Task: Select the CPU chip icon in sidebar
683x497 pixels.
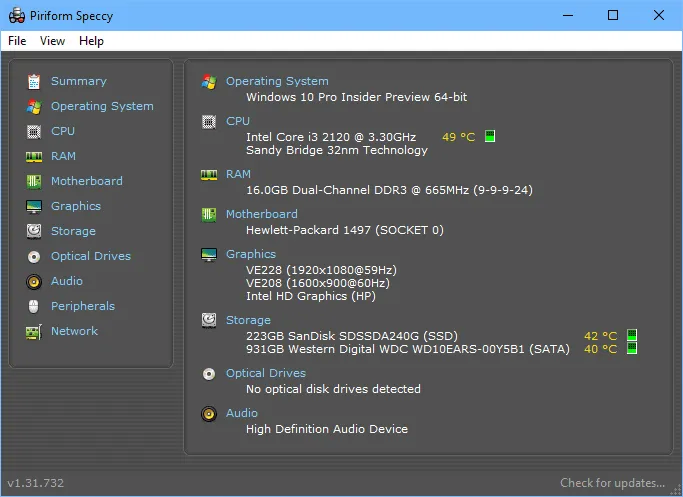Action: [34, 132]
